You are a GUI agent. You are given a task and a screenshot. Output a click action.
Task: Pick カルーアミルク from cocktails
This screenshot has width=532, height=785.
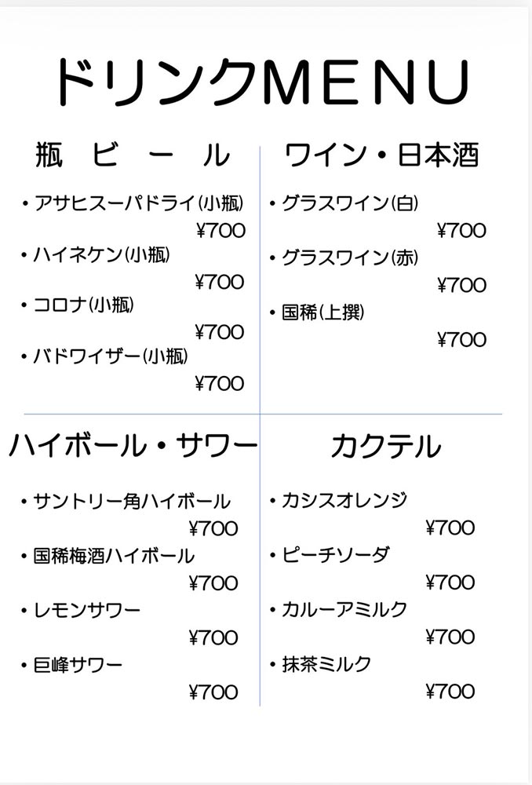tap(344, 609)
